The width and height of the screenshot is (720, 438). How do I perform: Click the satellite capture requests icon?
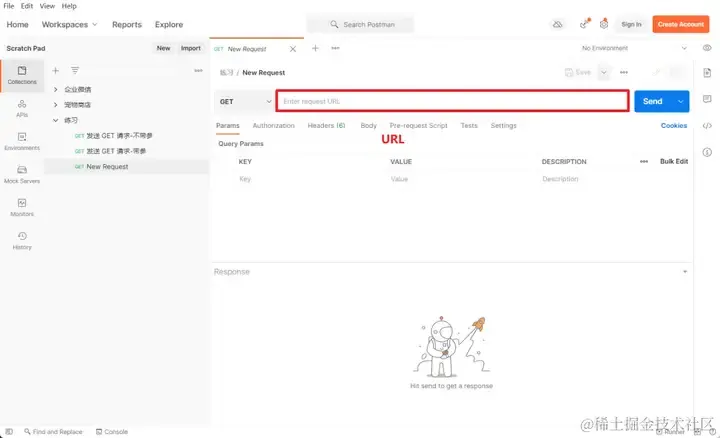pyautogui.click(x=584, y=24)
